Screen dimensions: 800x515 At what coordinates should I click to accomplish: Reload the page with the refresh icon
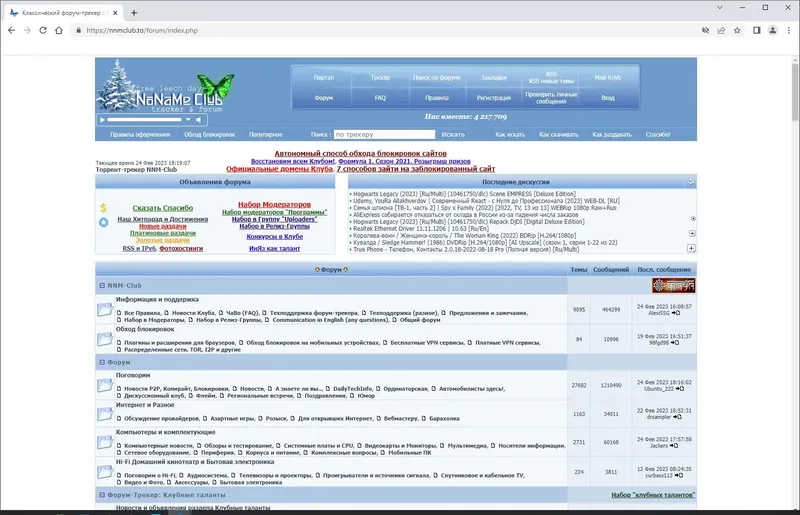(x=43, y=30)
